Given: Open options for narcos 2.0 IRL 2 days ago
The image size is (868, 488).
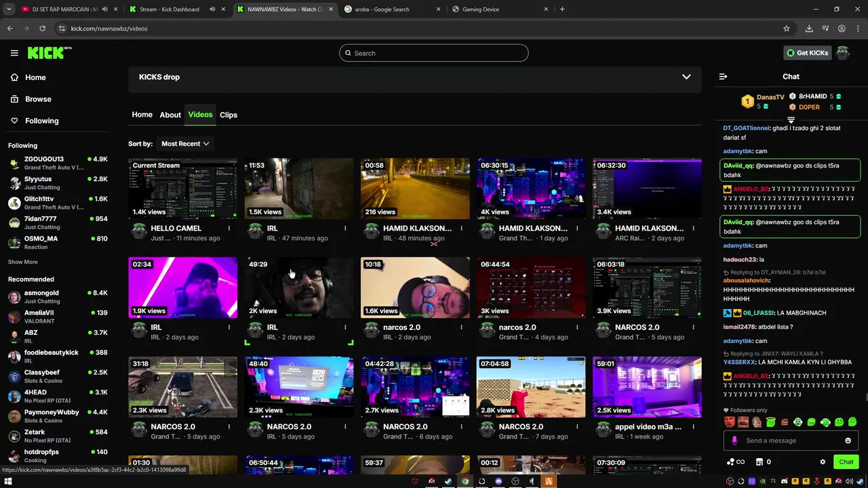Looking at the screenshot, I should [x=461, y=327].
